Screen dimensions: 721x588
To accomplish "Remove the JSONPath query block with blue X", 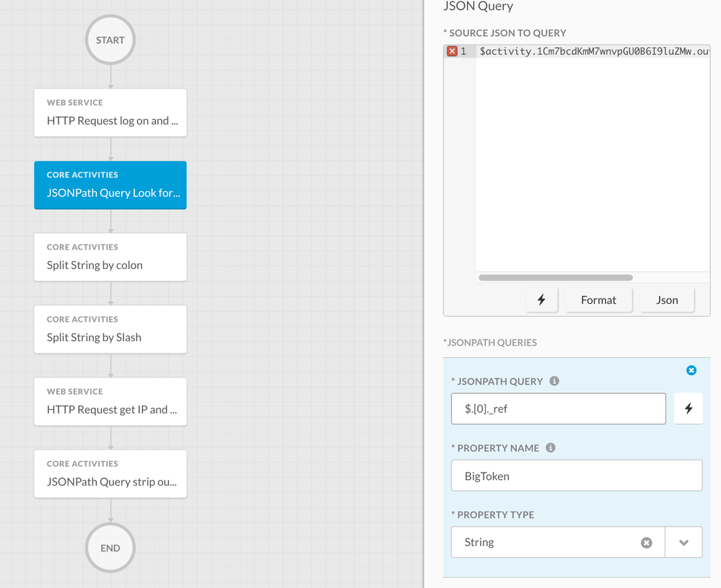I will click(691, 370).
